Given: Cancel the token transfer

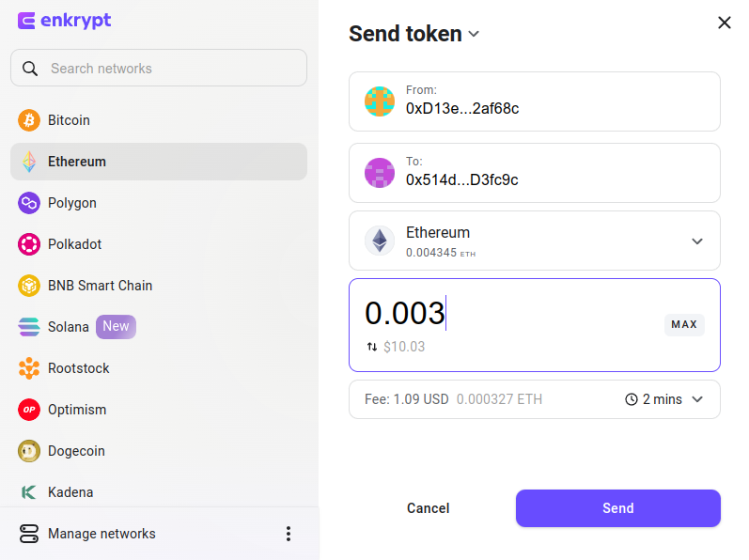Looking at the screenshot, I should [x=428, y=508].
